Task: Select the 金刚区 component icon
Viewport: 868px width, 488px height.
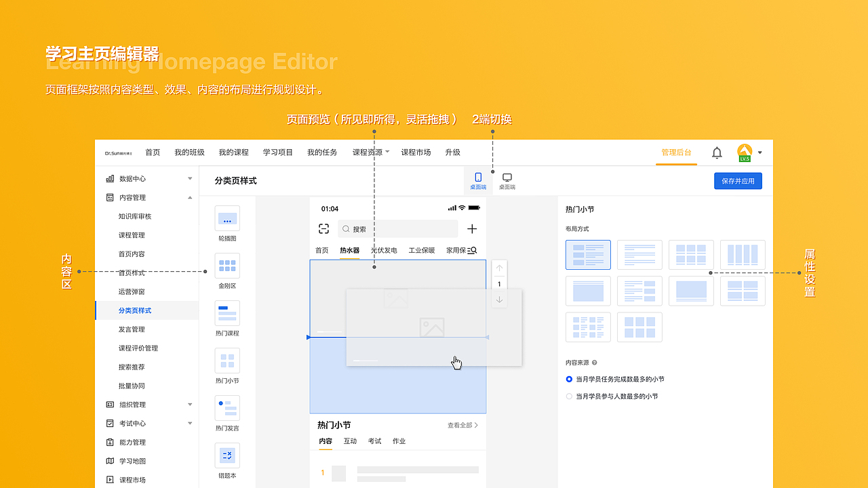Action: pos(227,266)
